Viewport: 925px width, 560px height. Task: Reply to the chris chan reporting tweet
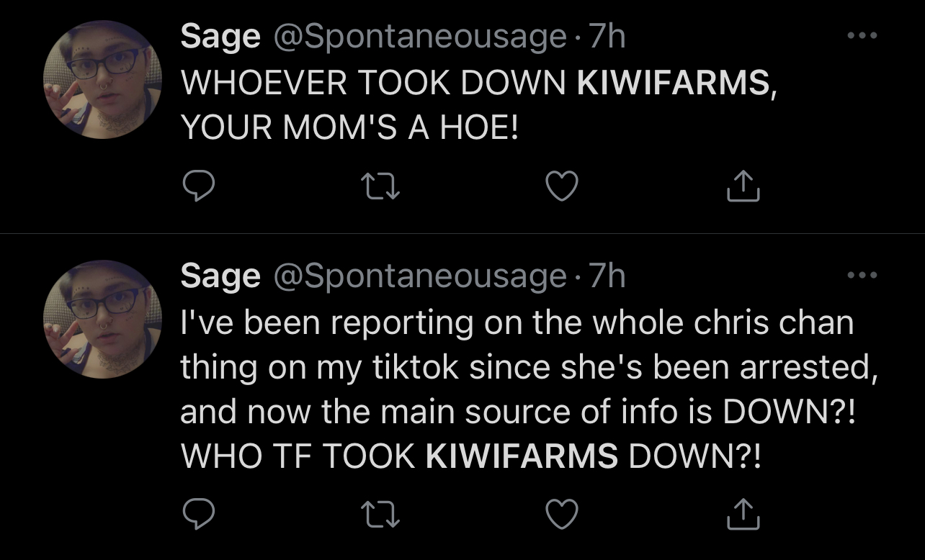pyautogui.click(x=197, y=515)
